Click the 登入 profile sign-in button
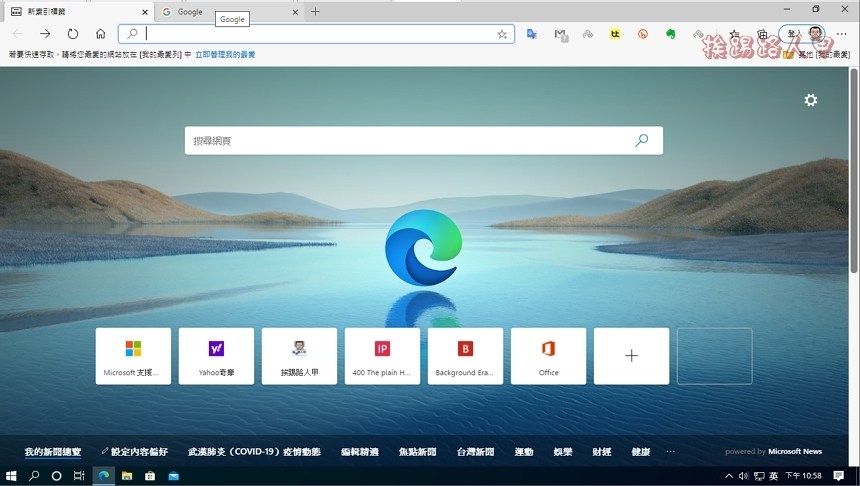Screen dimensions: 860x486 click(x=802, y=34)
